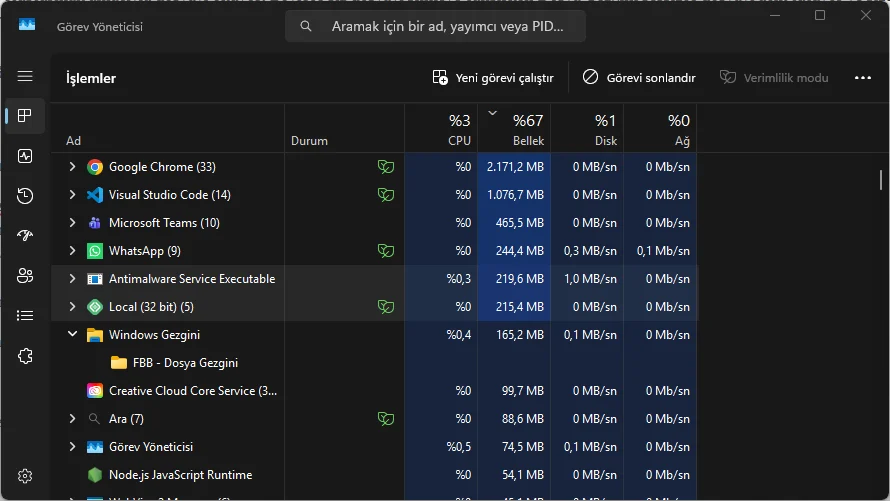Image resolution: width=890 pixels, height=501 pixels.
Task: Click the Task Manager app icon in title bar
Action: [x=27, y=24]
